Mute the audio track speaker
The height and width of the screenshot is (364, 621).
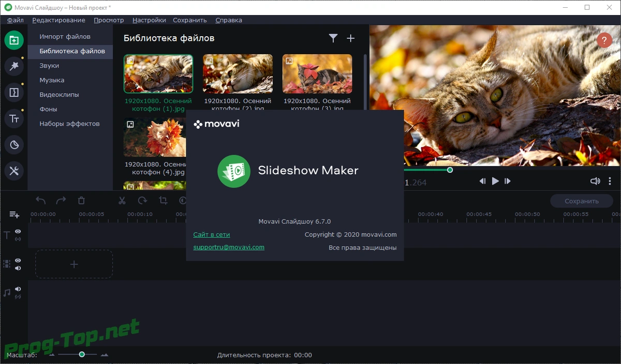[x=18, y=289]
